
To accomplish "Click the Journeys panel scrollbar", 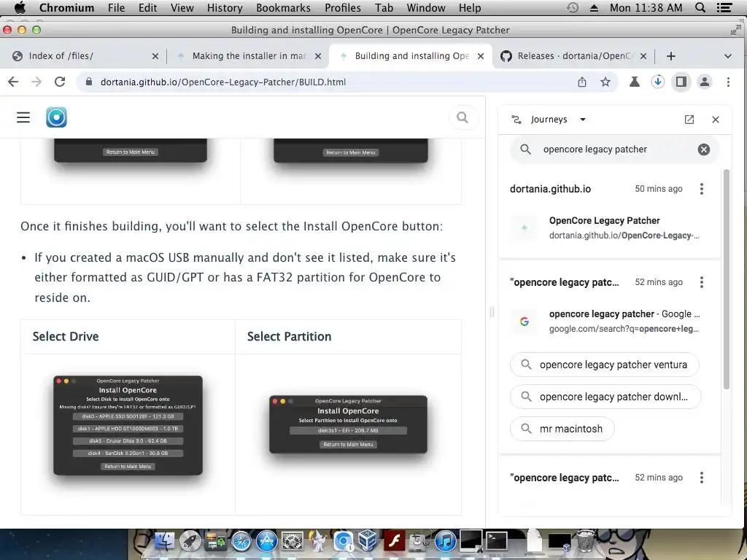I will (726, 279).
